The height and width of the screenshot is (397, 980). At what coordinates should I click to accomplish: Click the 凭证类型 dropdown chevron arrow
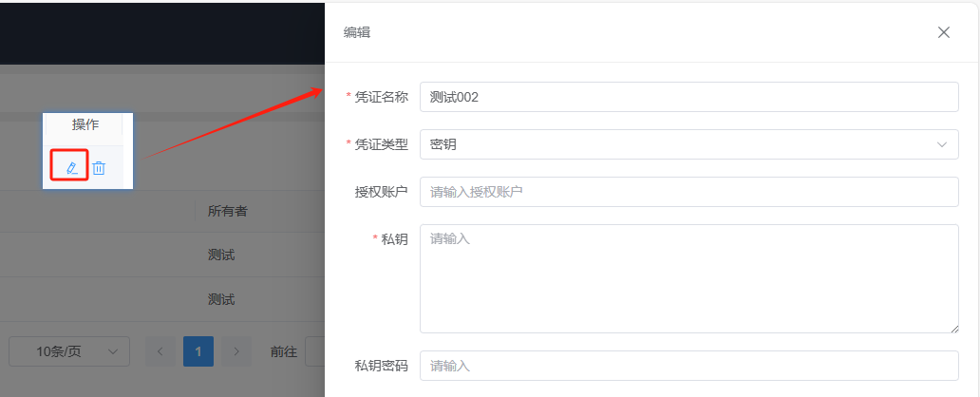(942, 144)
